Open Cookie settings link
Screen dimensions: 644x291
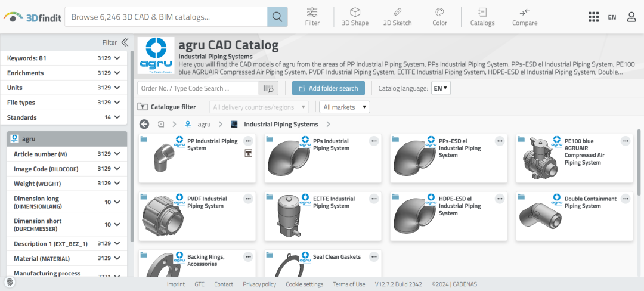tap(304, 284)
